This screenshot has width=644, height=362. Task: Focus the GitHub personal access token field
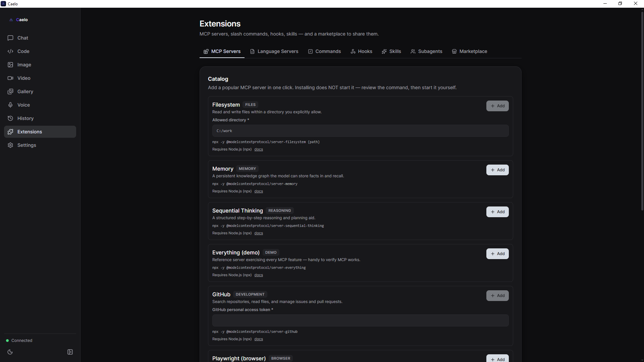pos(360,320)
